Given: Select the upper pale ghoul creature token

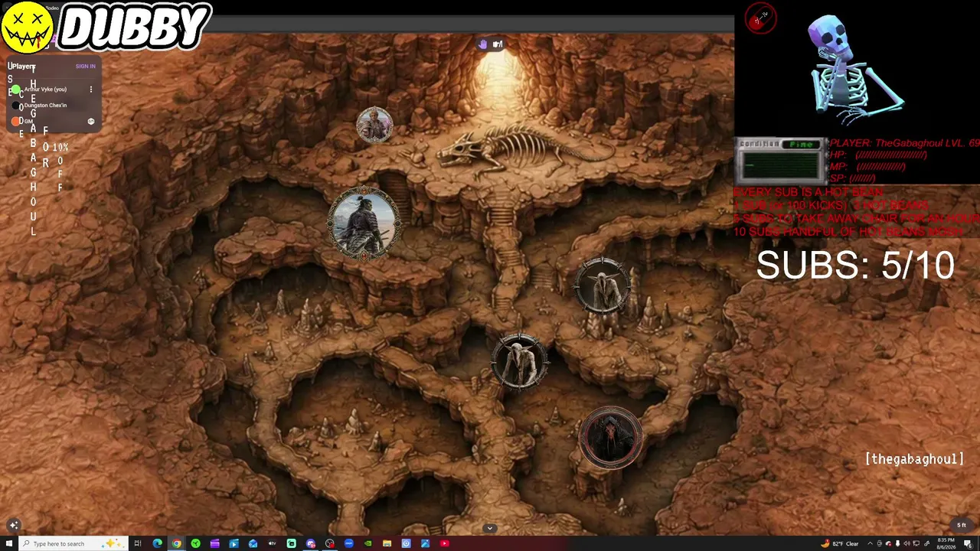Looking at the screenshot, I should 603,285.
